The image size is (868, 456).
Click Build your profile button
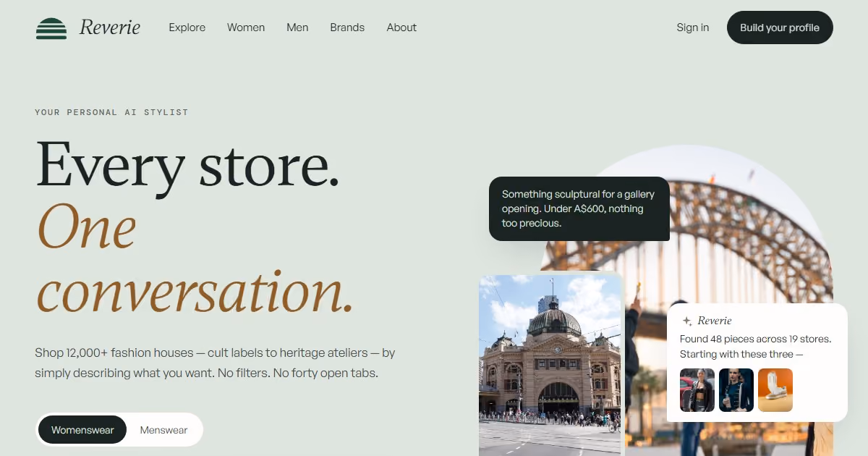pos(780,28)
